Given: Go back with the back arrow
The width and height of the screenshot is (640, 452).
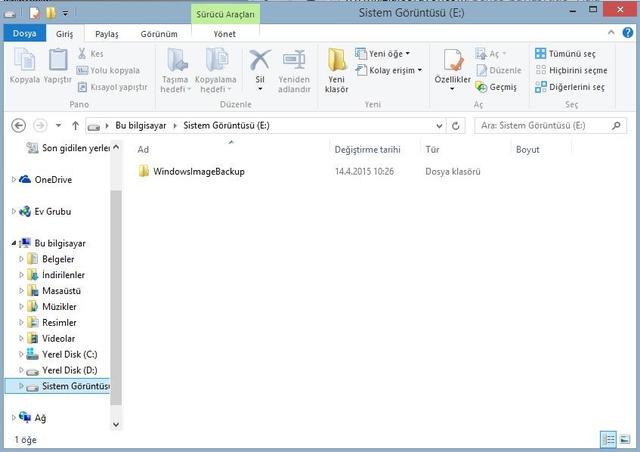Looking at the screenshot, I should click(x=18, y=125).
